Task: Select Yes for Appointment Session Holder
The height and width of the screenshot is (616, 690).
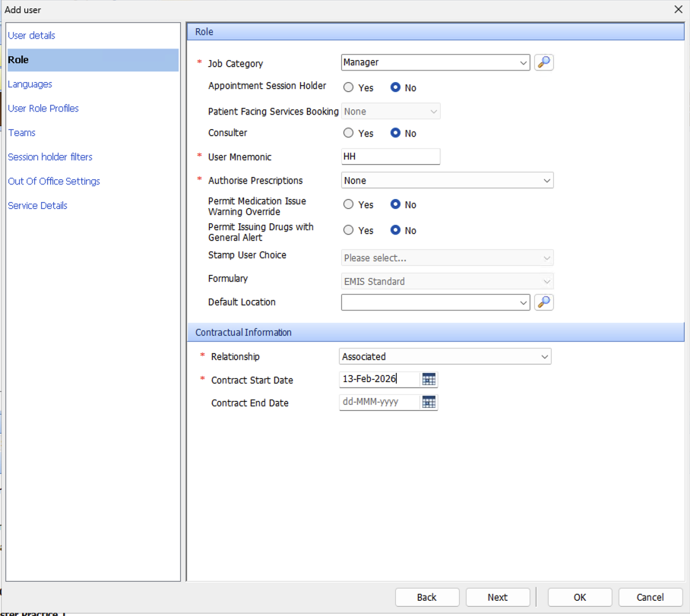Action: pyautogui.click(x=349, y=87)
